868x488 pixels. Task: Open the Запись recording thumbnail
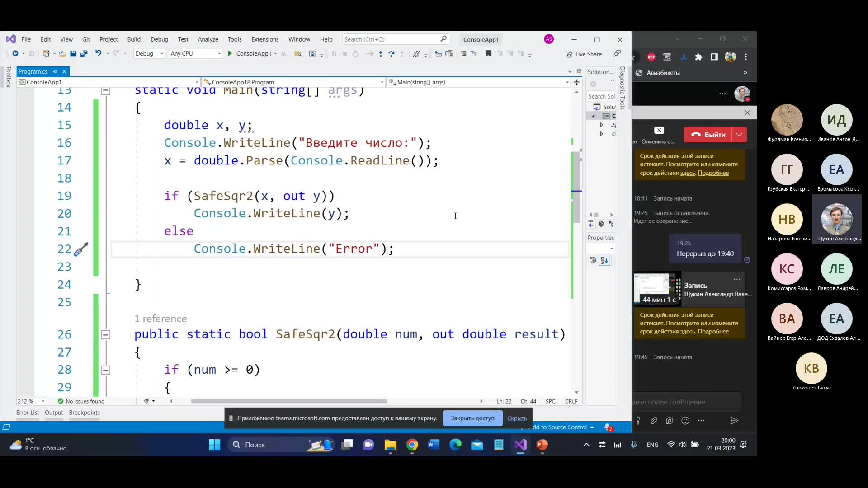pos(657,289)
